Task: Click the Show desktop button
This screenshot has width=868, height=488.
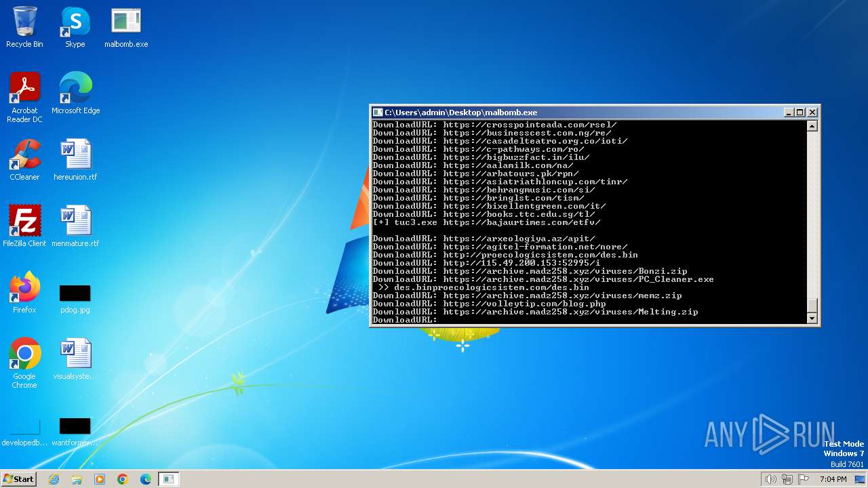Action: click(861, 479)
